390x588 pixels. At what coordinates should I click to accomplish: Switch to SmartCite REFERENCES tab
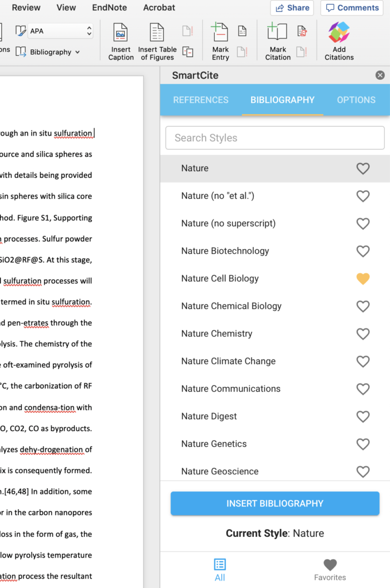[x=200, y=100]
